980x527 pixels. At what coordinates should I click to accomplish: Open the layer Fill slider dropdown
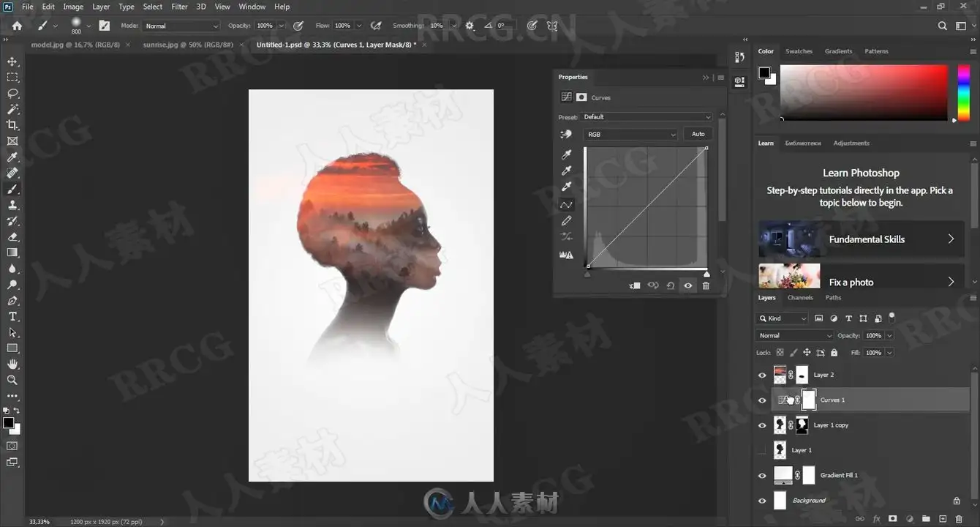889,353
